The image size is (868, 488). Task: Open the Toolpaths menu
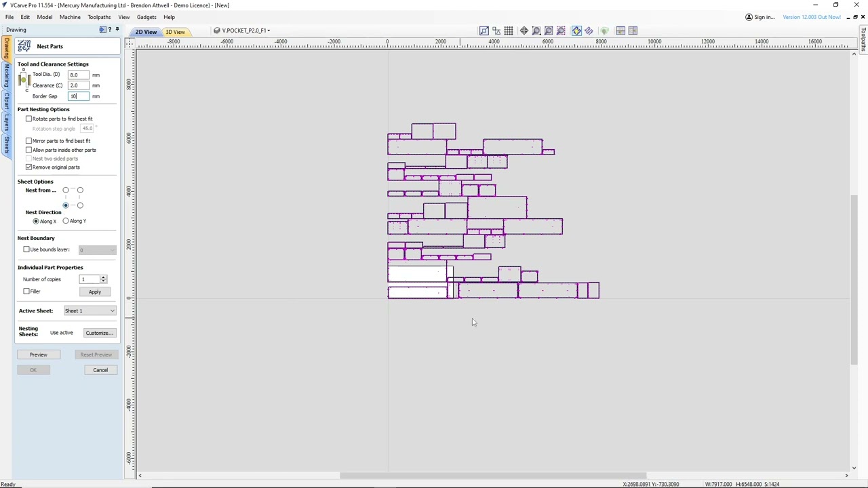point(99,17)
